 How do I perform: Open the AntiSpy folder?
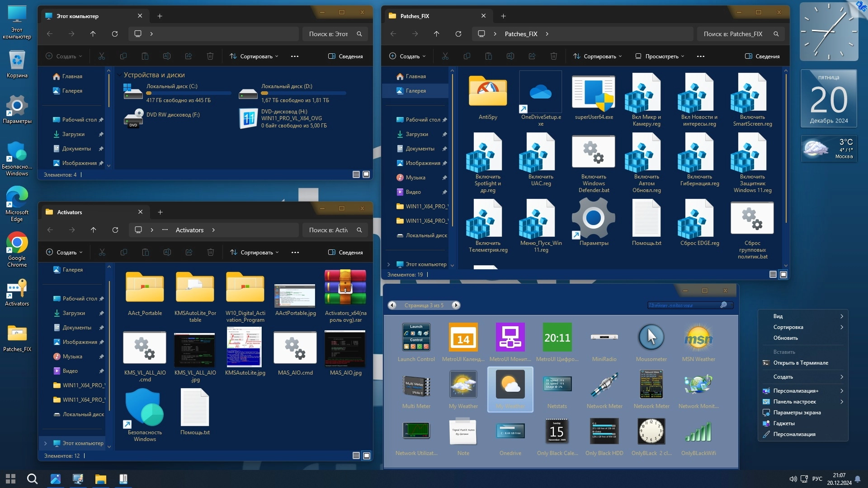tap(488, 93)
